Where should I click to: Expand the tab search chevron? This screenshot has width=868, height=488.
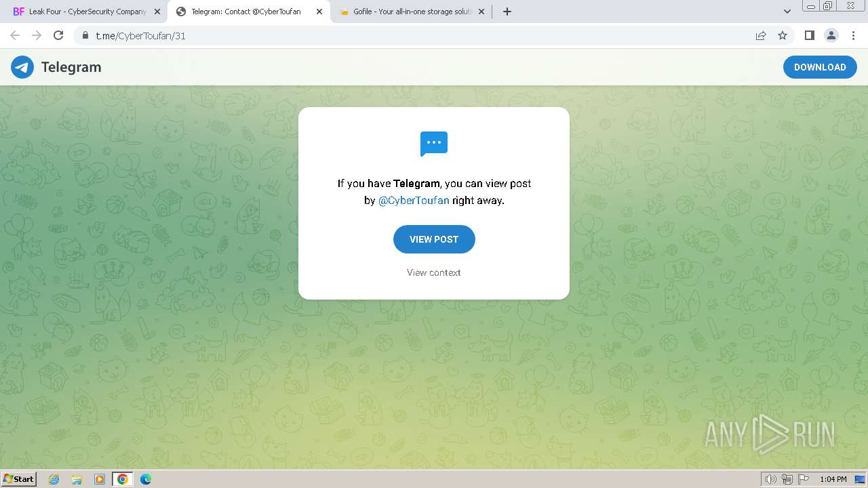[x=787, y=12]
